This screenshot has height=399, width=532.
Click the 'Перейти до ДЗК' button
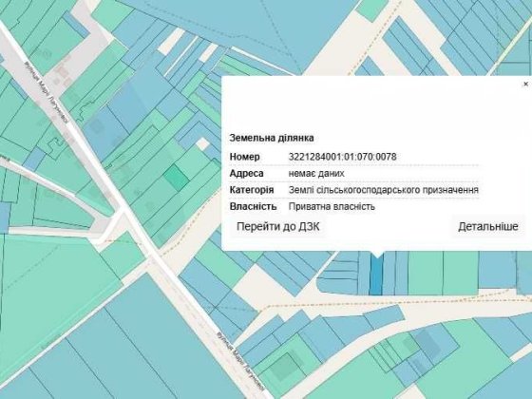277,226
